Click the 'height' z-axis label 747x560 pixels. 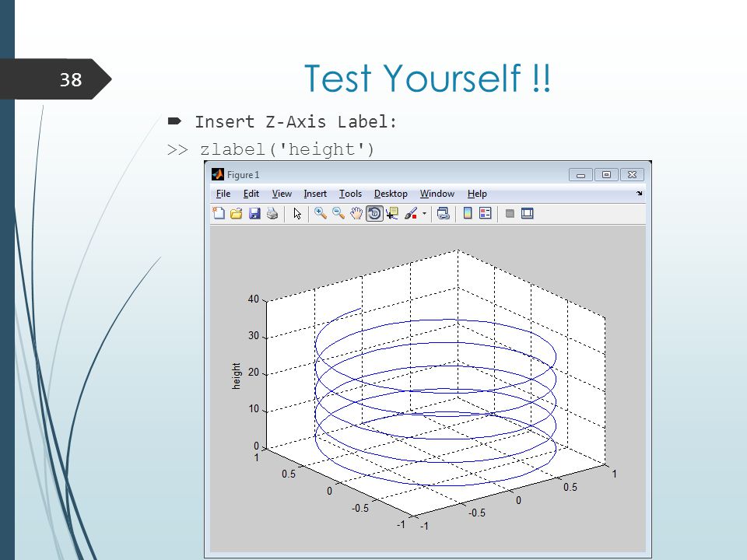pyautogui.click(x=237, y=376)
